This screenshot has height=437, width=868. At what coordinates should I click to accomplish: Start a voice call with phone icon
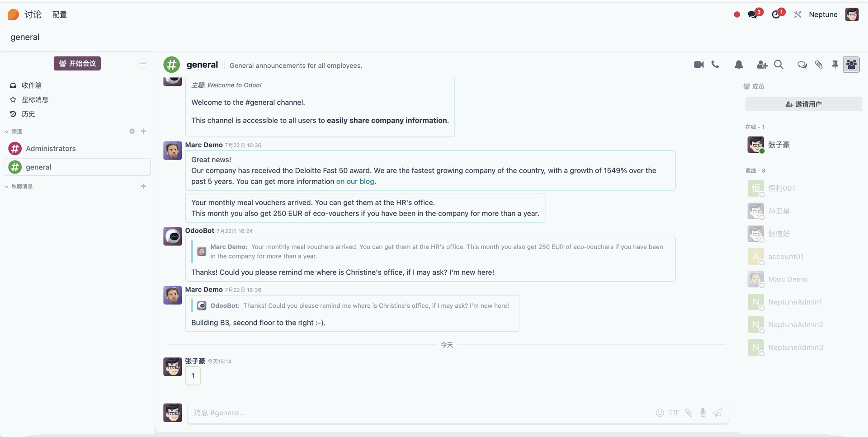pos(715,65)
